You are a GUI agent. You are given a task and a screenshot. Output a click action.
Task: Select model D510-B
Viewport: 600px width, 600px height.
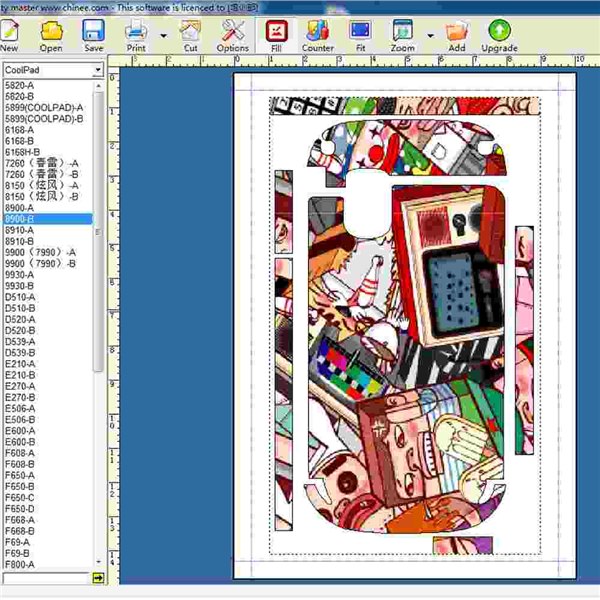(20, 308)
